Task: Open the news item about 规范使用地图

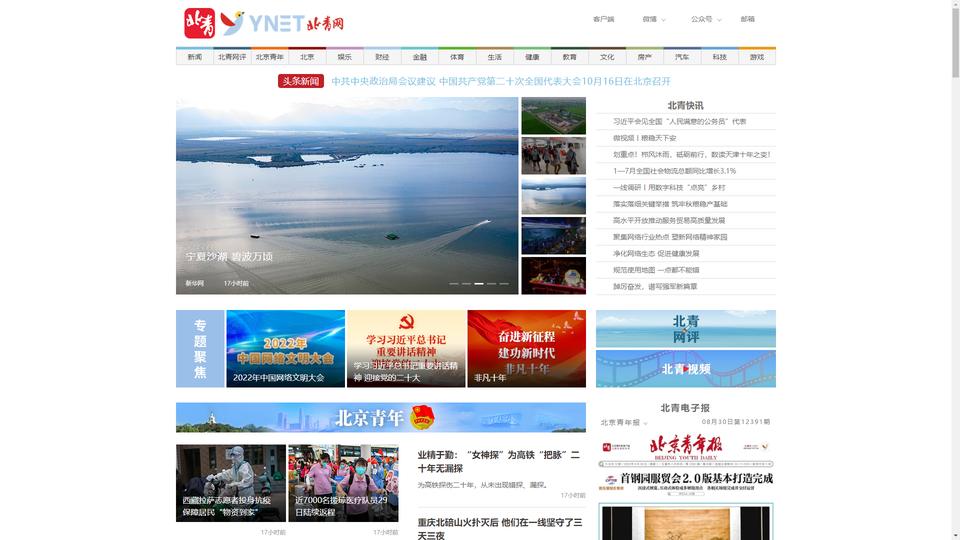Action: click(x=656, y=270)
